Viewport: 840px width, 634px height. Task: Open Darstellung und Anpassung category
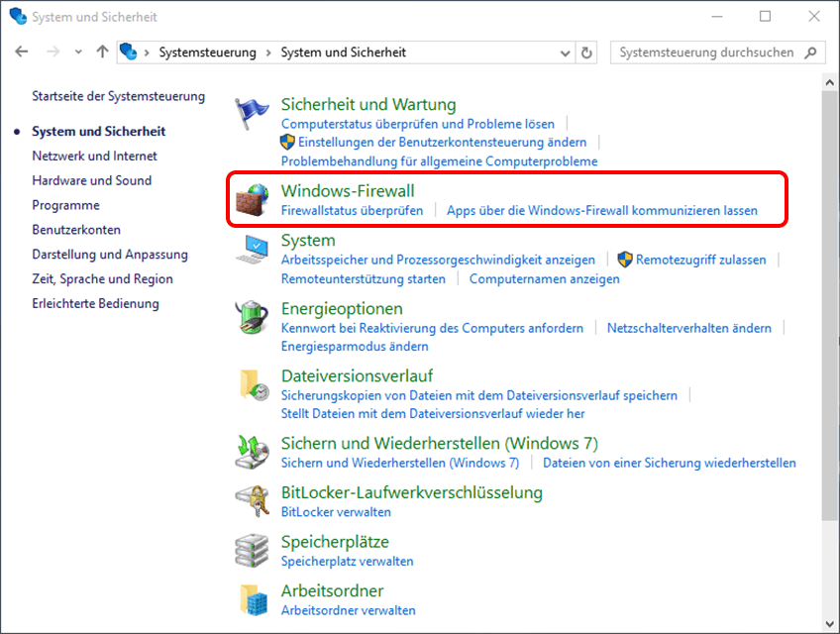[x=110, y=255]
